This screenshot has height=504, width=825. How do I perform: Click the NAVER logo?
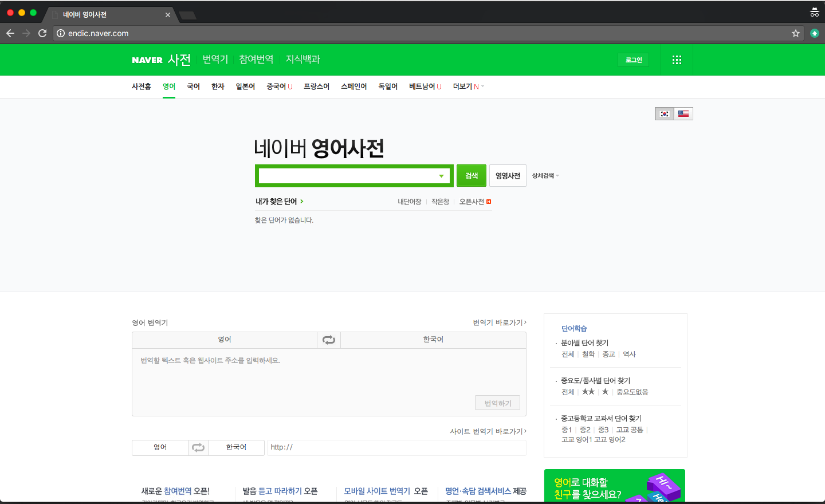click(x=147, y=60)
